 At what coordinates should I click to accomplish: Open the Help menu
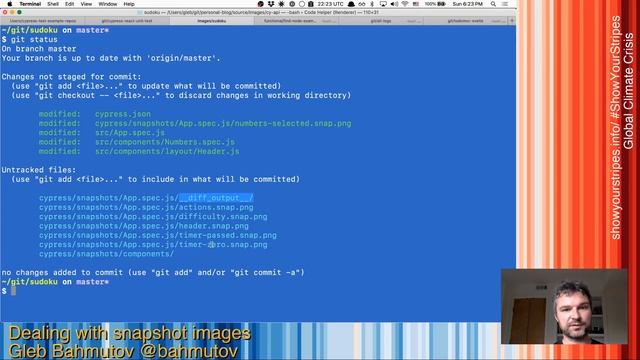click(129, 4)
